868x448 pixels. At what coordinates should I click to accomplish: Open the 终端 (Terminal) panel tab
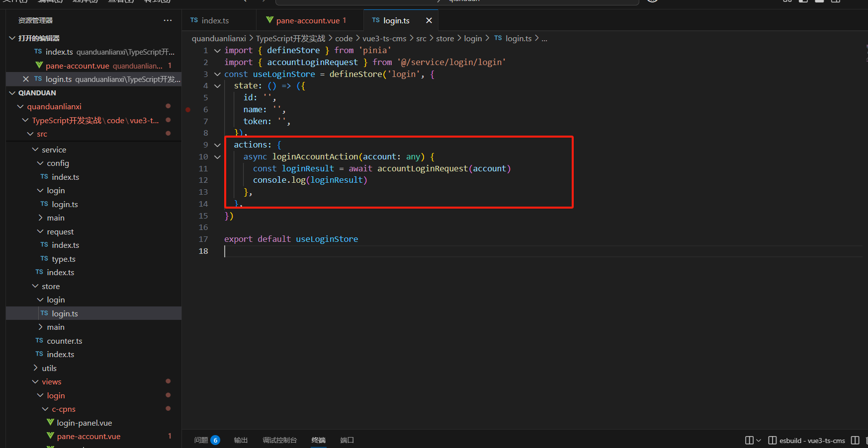319,440
